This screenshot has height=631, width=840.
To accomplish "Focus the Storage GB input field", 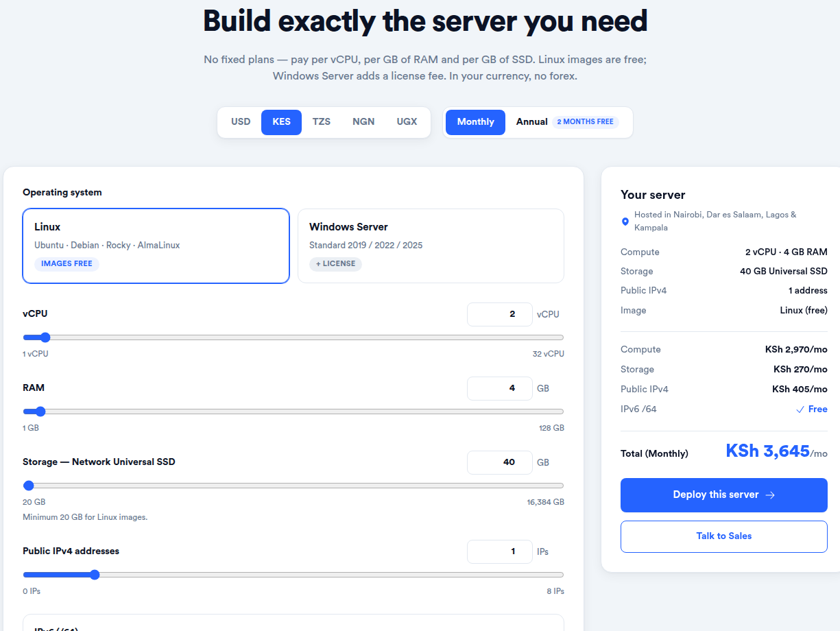I will (x=500, y=462).
